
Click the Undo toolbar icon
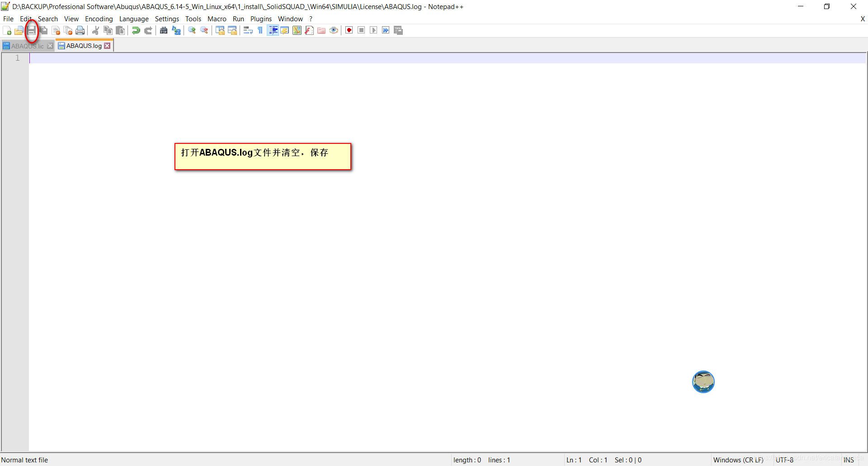click(x=135, y=30)
